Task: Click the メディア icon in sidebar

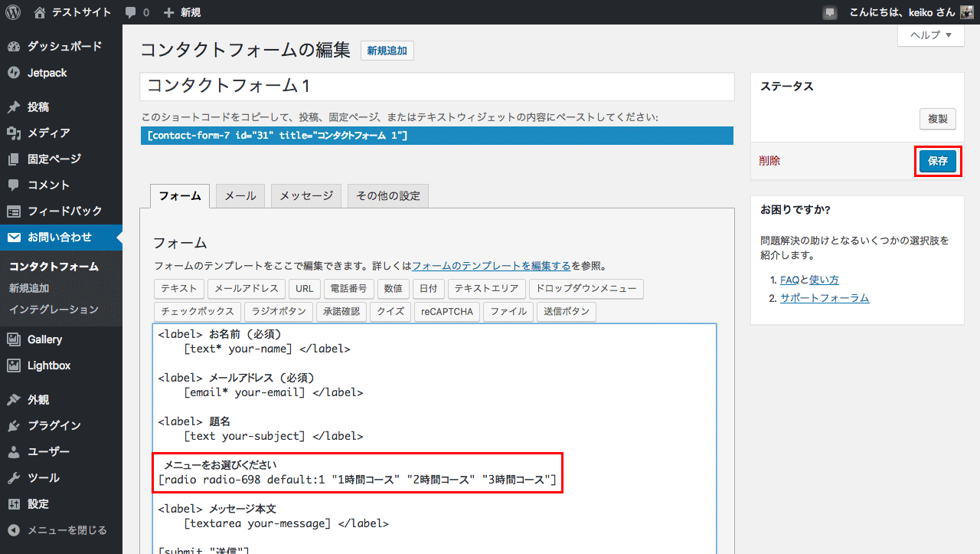Action: click(14, 133)
